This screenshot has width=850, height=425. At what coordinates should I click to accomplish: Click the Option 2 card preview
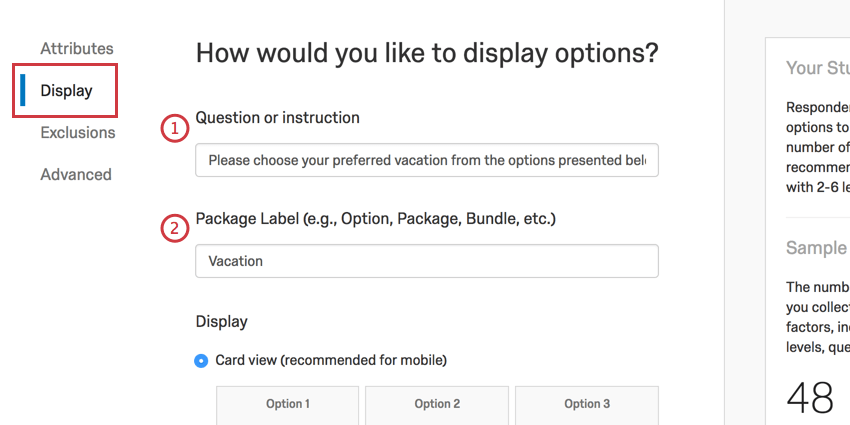point(437,404)
